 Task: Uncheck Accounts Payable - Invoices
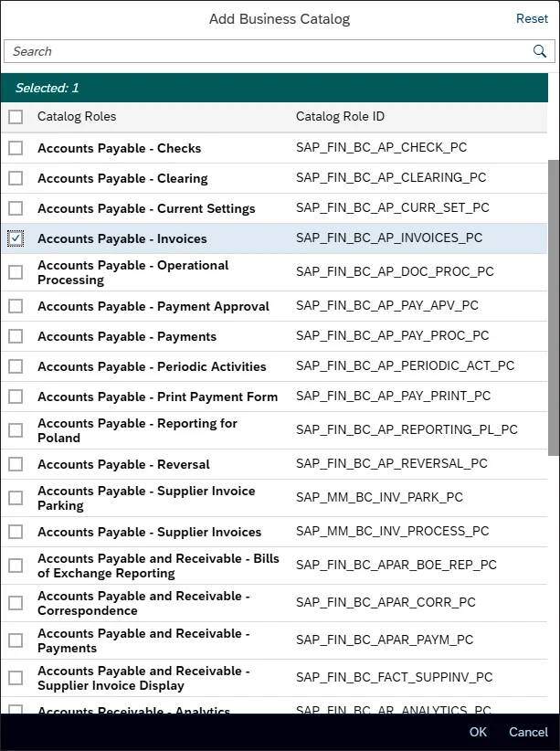pos(16,238)
